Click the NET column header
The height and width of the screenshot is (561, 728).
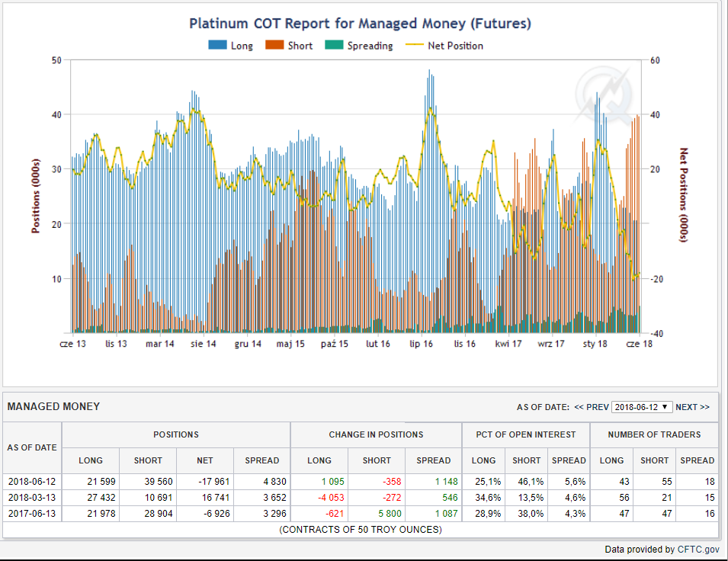click(205, 460)
